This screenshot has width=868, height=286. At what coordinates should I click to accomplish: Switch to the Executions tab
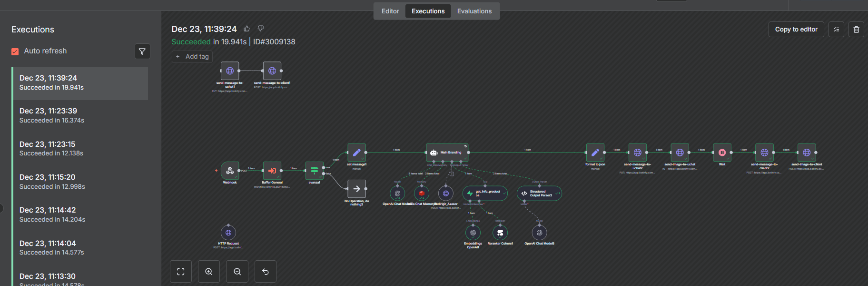click(428, 11)
